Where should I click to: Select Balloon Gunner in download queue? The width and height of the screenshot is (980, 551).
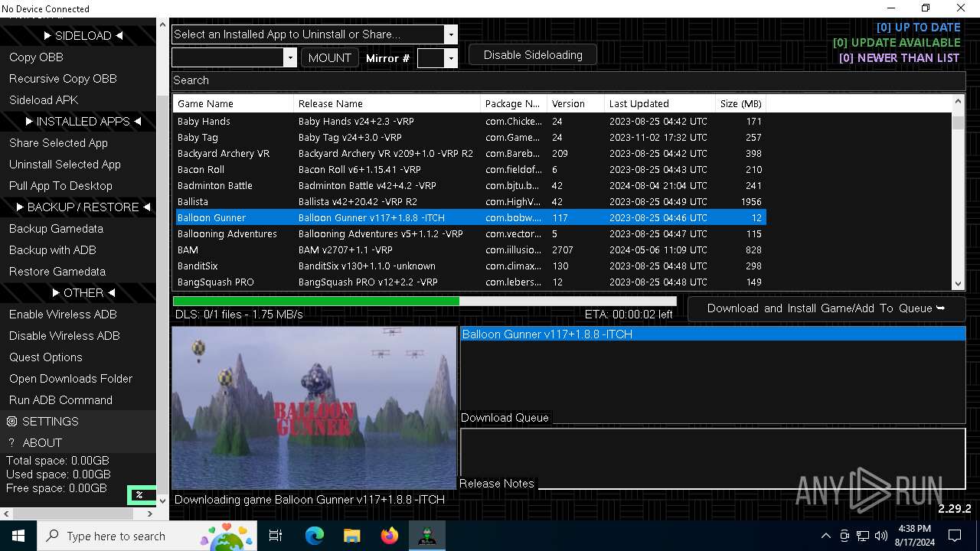tap(712, 334)
